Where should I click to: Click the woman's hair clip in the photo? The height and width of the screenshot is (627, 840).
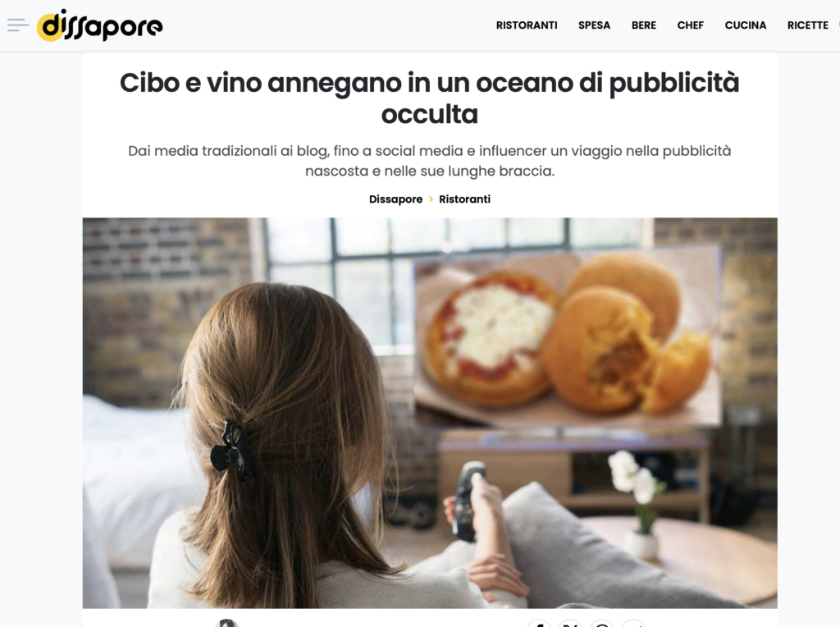click(x=231, y=451)
